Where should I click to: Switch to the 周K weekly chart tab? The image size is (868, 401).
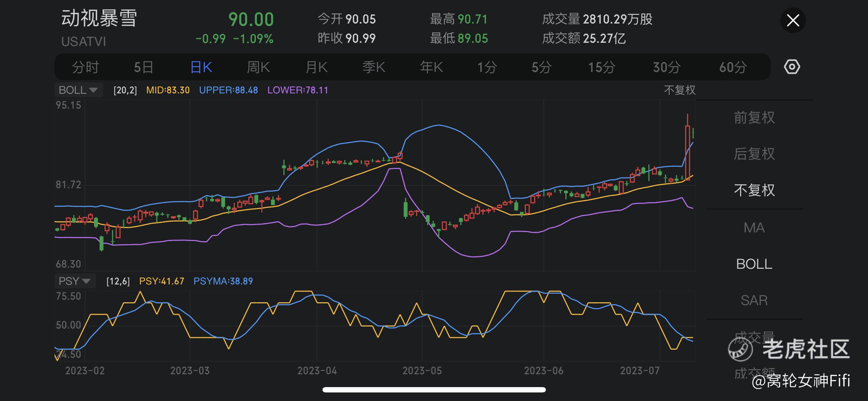tap(258, 67)
